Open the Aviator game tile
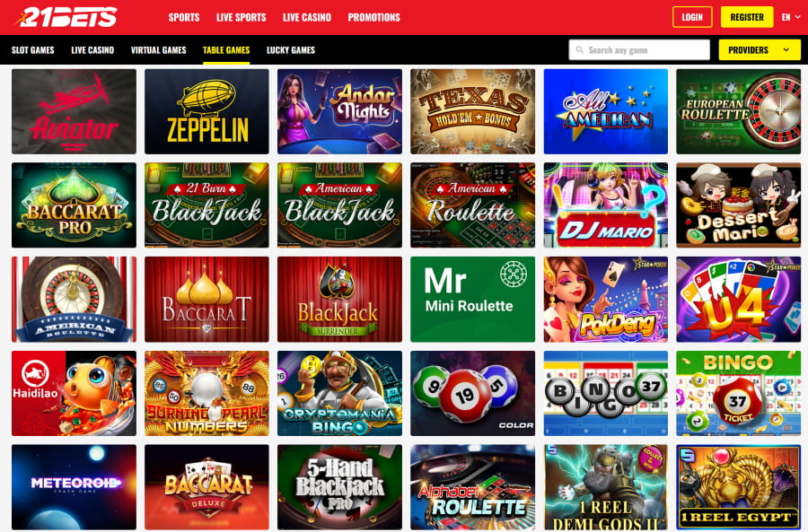The image size is (808, 532). coord(75,112)
